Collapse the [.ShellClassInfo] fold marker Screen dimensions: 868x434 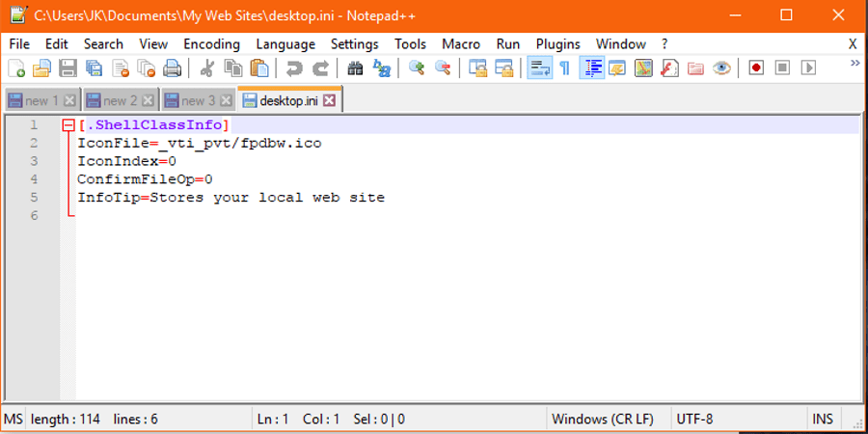tap(68, 125)
